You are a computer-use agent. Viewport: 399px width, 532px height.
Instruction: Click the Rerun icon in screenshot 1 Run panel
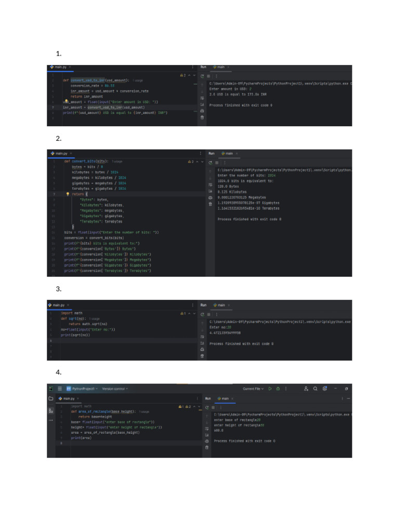[202, 76]
